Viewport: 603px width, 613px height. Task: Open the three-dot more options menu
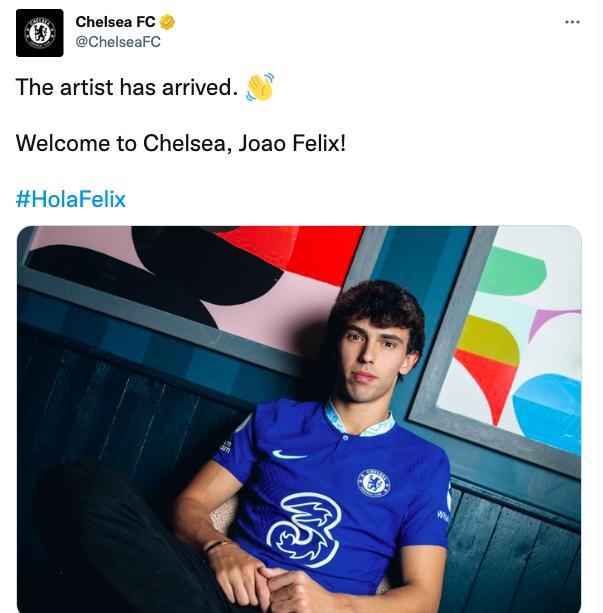pos(572,22)
